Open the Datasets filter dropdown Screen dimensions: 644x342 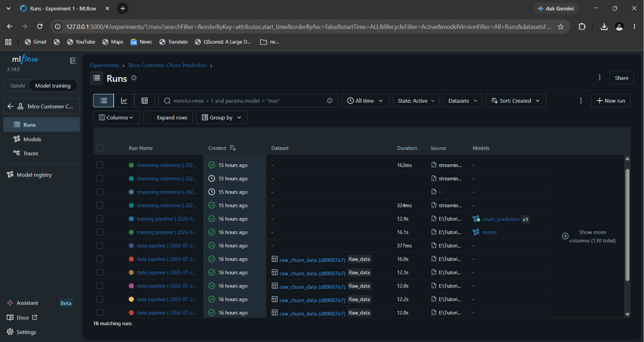click(462, 101)
